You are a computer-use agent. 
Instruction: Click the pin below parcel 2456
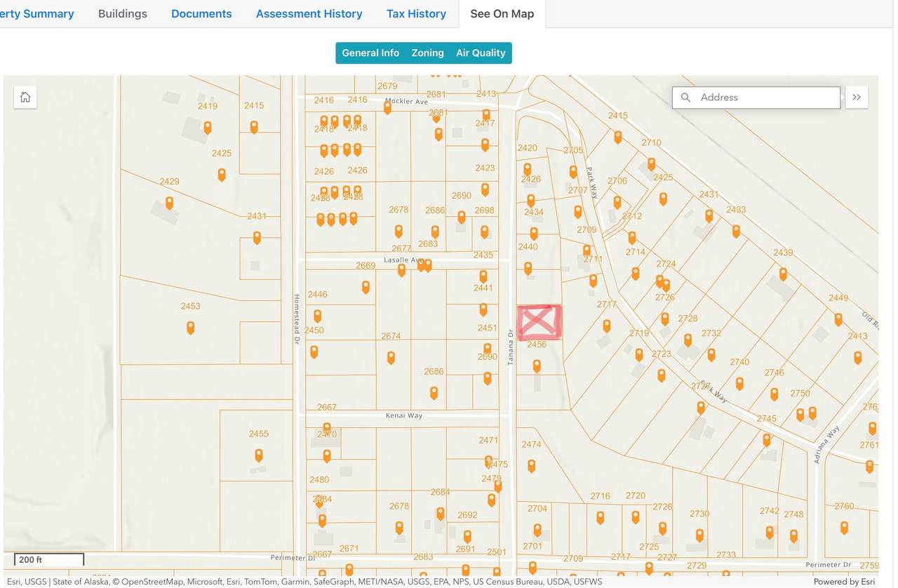537,366
